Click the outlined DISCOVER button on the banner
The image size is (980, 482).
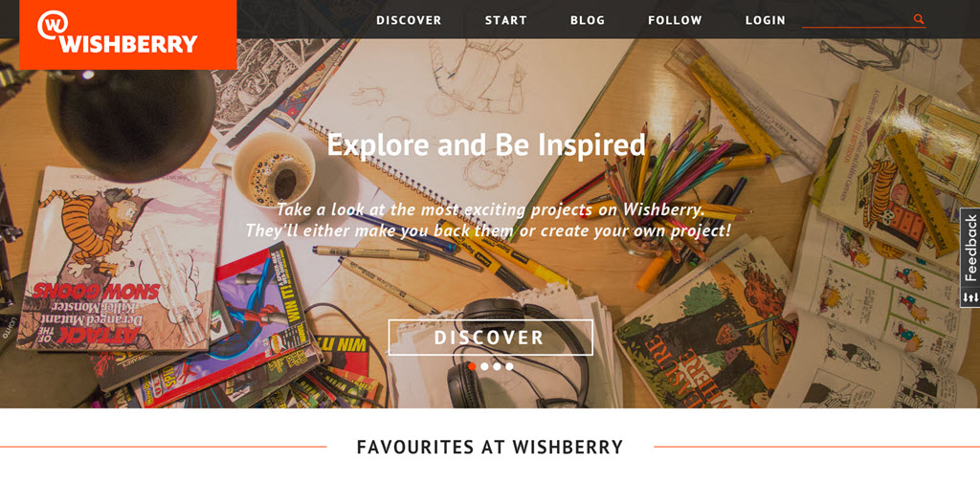[491, 338]
